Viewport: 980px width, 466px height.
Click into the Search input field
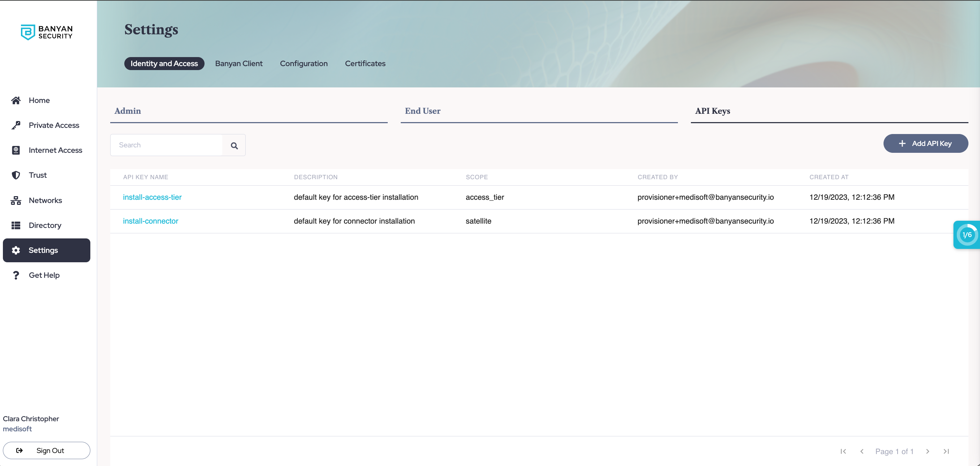(x=167, y=145)
